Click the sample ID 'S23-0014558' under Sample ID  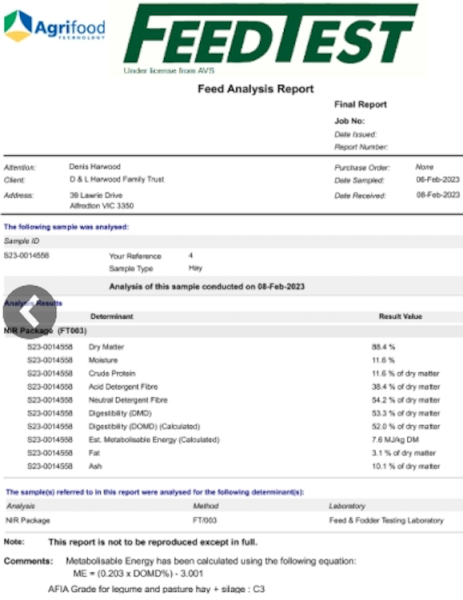pyautogui.click(x=26, y=256)
